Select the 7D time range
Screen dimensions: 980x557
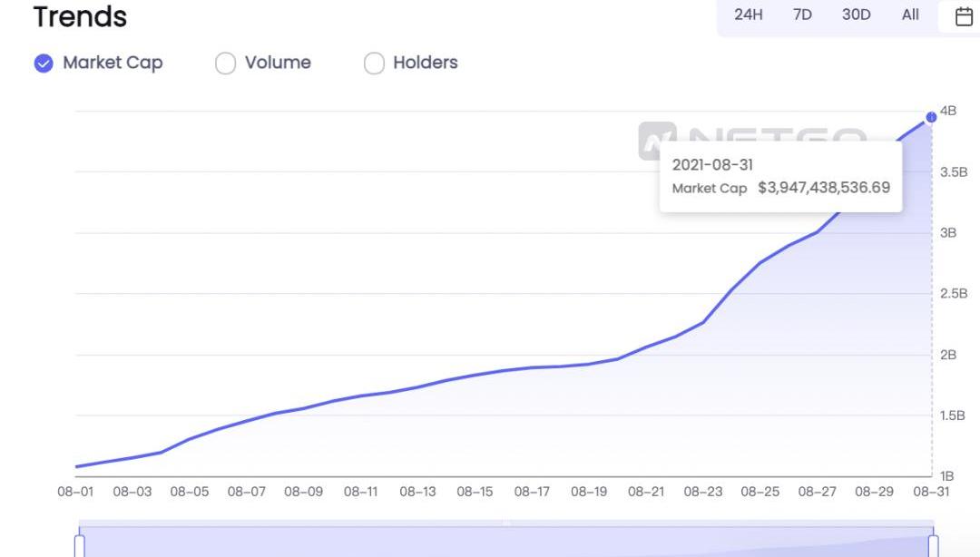[x=802, y=15]
